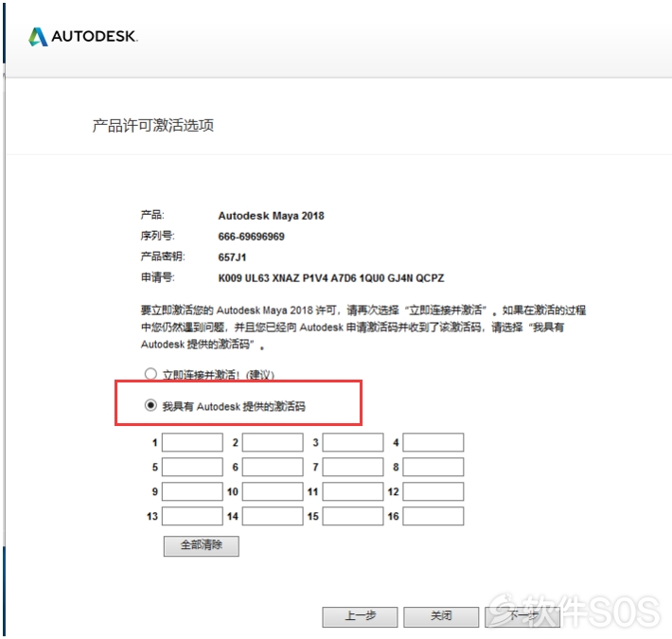The height and width of the screenshot is (639, 672).
Task: Click activation code field 11
Action: point(353,491)
